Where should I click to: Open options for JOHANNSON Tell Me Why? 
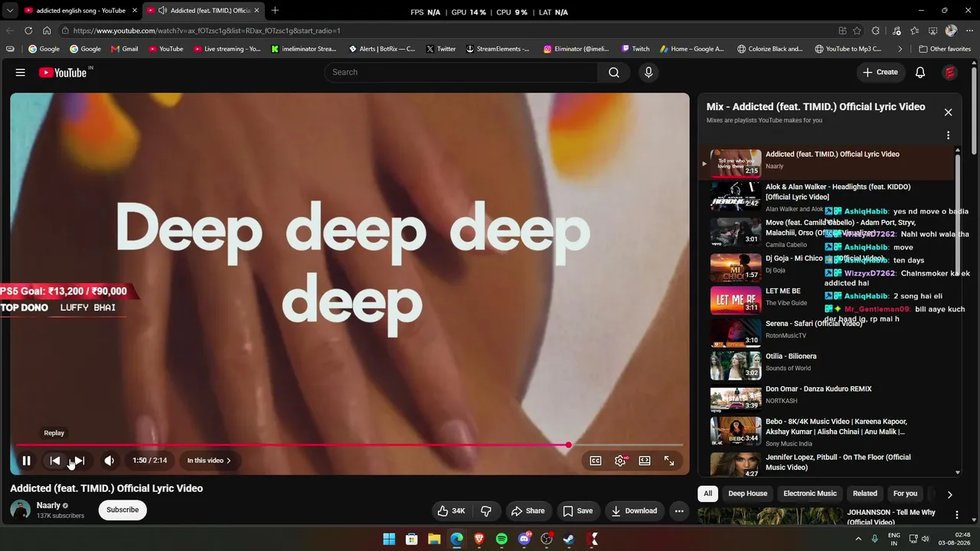tap(956, 514)
